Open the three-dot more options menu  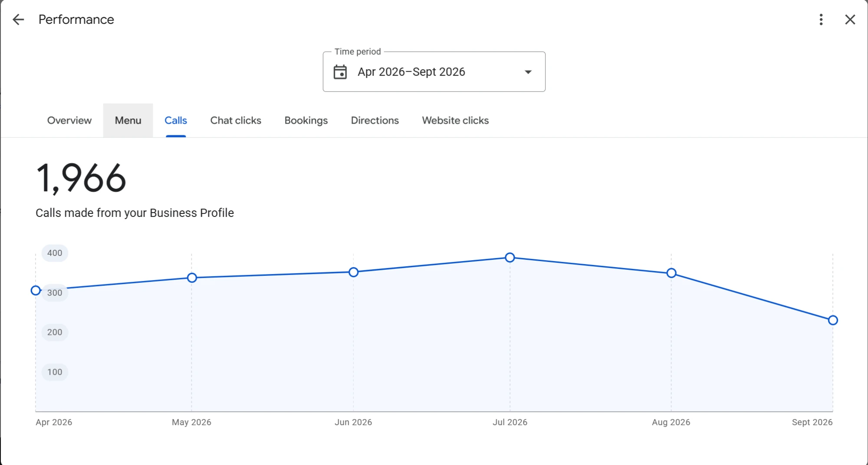pos(821,20)
